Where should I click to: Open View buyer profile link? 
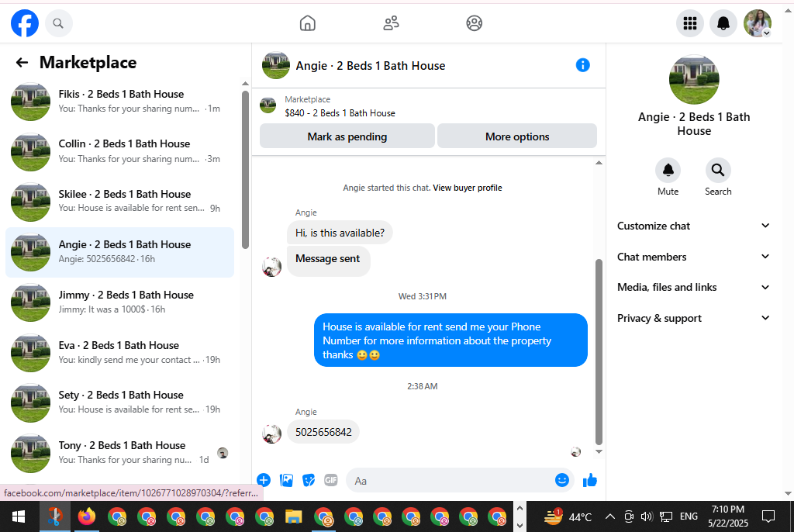[468, 188]
